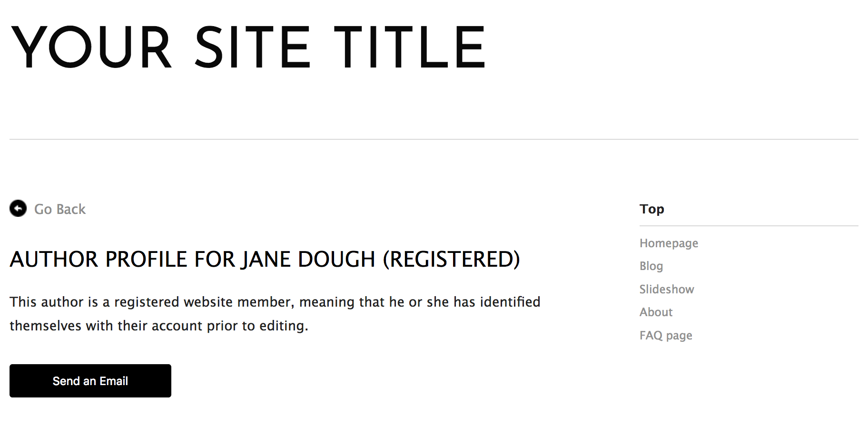
Task: Click the word TITLE in the header
Action: (x=409, y=48)
